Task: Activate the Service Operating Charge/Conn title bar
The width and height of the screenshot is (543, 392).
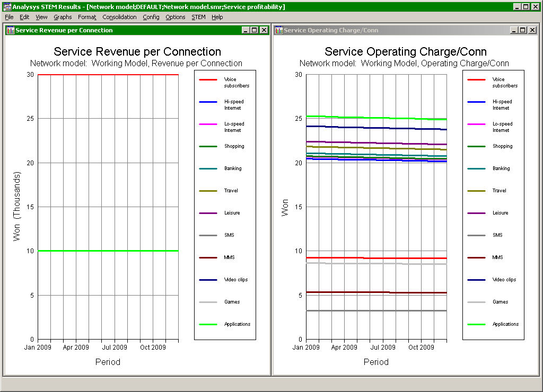Action: tap(406, 30)
